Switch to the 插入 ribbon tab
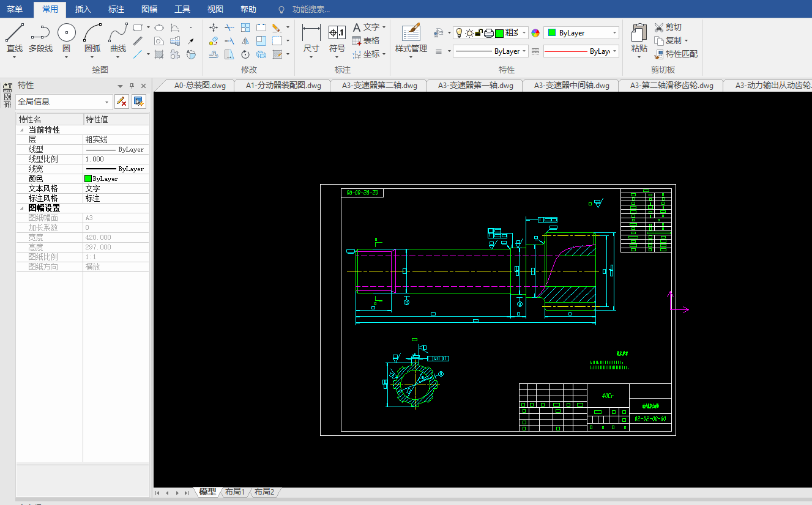 [x=83, y=9]
